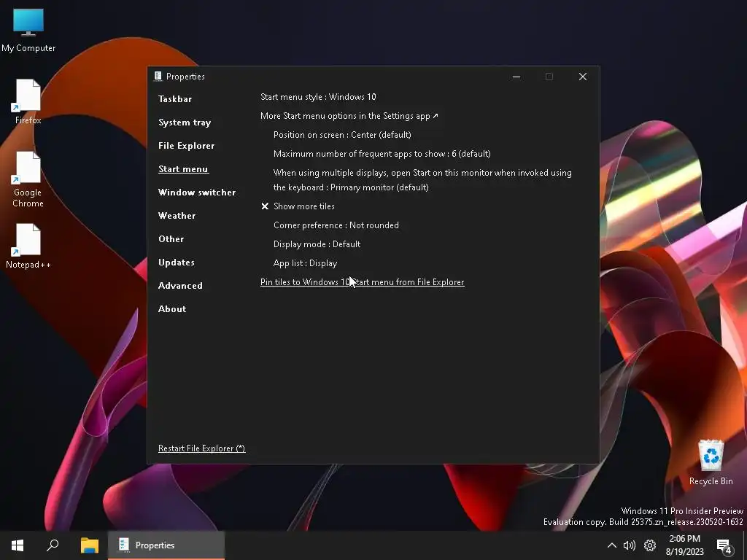
Task: Select the Firefox desktop shortcut
Action: pyautogui.click(x=28, y=102)
